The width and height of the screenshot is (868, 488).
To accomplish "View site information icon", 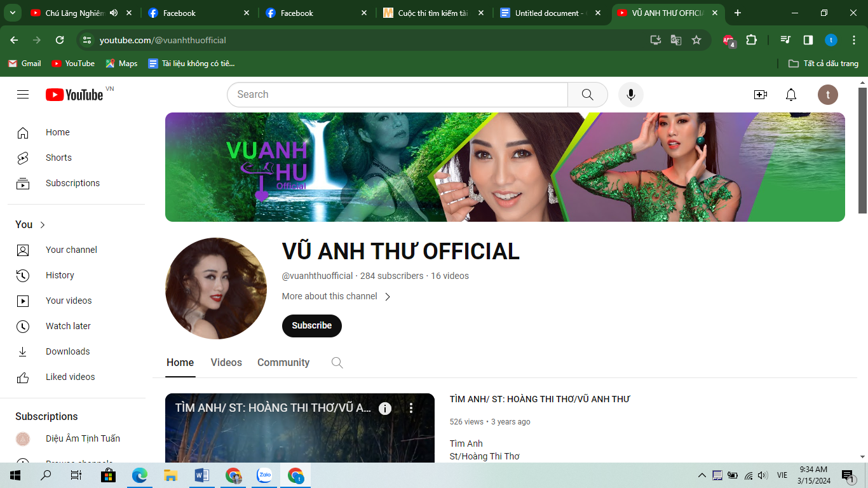I will [88, 40].
